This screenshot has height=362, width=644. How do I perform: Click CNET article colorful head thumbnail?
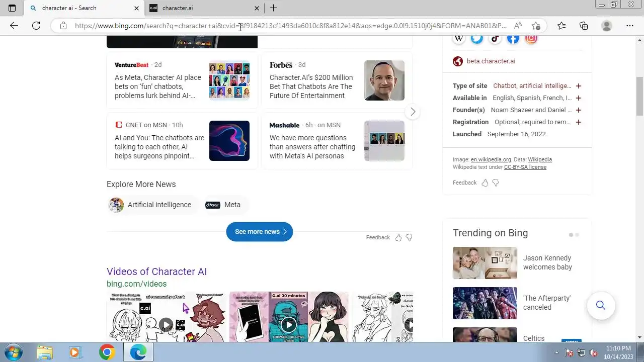click(229, 141)
